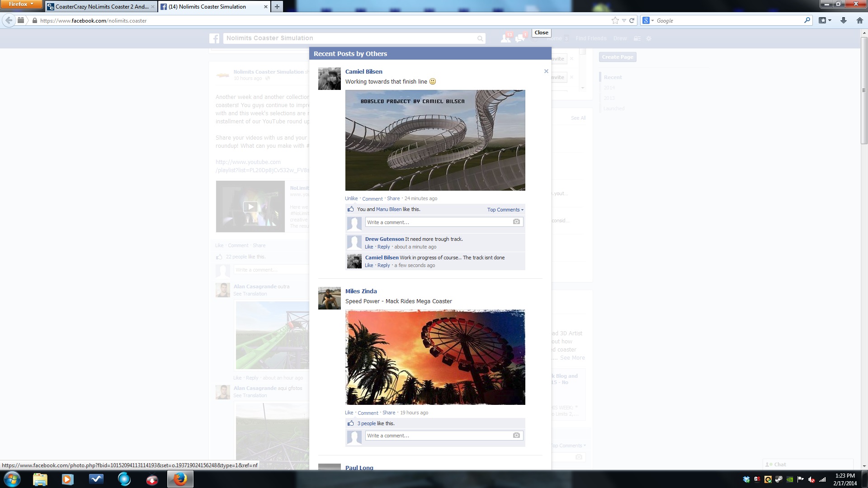The width and height of the screenshot is (868, 488).
Task: Open Windows Start menu orb
Action: pyautogui.click(x=12, y=479)
